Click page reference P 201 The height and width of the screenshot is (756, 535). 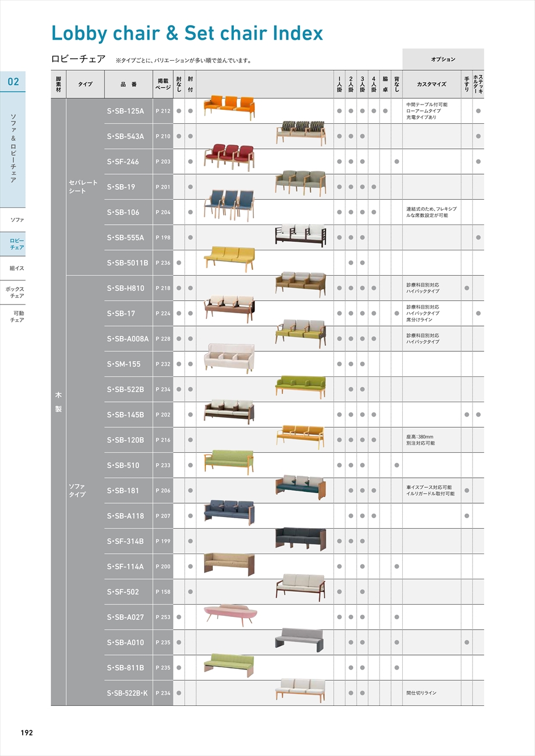point(163,187)
